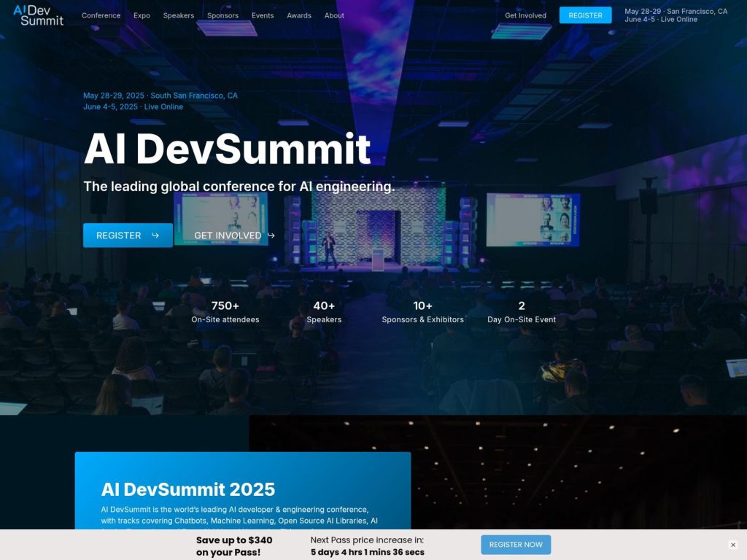The width and height of the screenshot is (747, 560).
Task: Click the May 28-29 South San Francisco link
Action: point(162,96)
